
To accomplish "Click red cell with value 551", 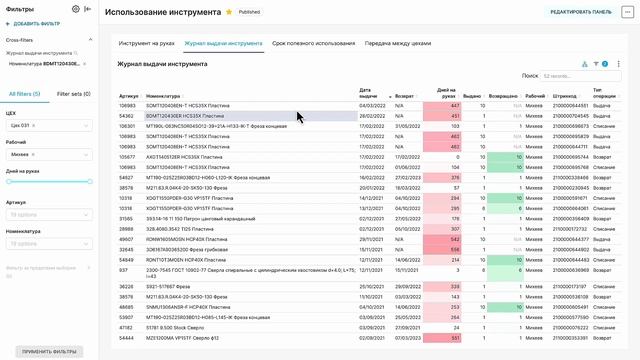I will (442, 338).
